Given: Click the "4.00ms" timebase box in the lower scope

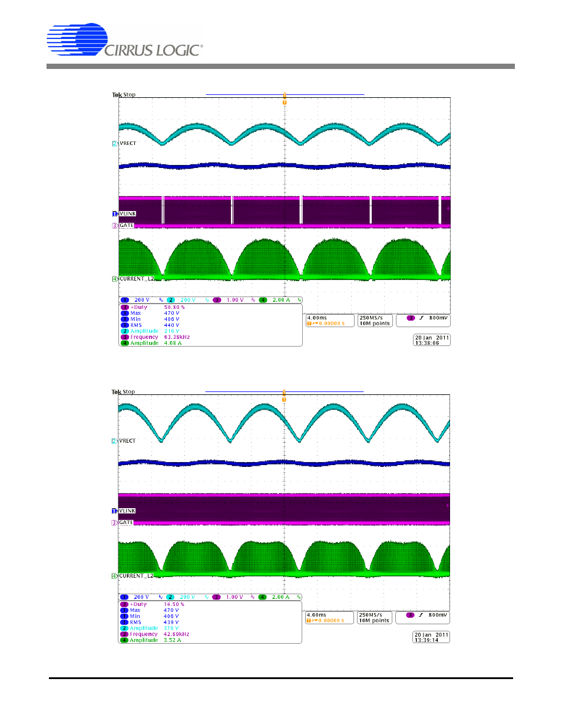Looking at the screenshot, I should (329, 618).
